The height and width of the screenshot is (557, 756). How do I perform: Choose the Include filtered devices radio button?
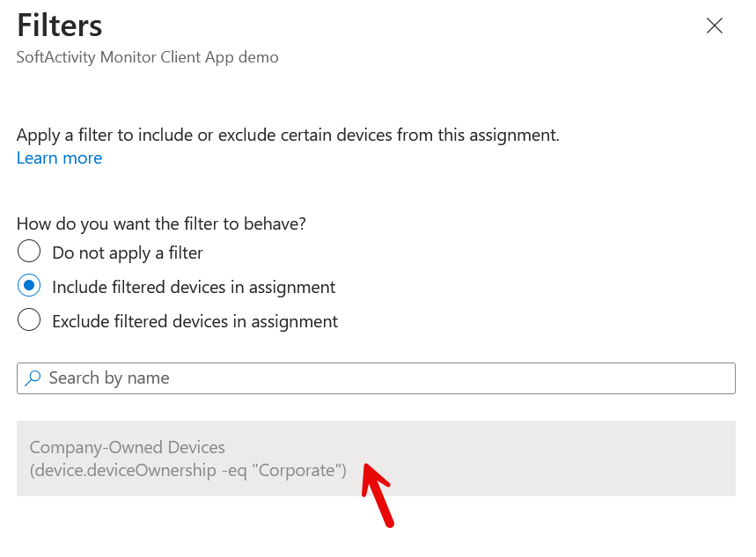29,285
